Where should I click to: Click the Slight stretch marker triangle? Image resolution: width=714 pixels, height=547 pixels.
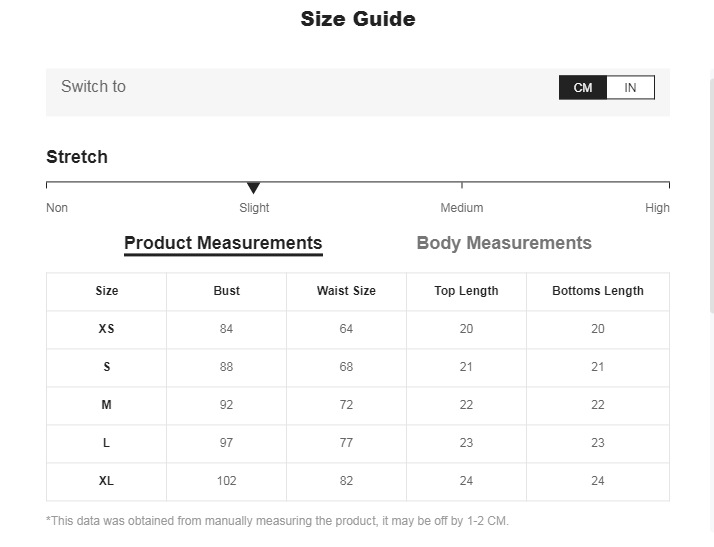(x=254, y=188)
